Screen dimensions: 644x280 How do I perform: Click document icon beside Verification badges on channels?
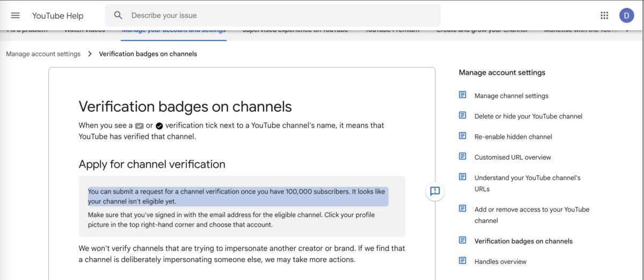(x=463, y=240)
